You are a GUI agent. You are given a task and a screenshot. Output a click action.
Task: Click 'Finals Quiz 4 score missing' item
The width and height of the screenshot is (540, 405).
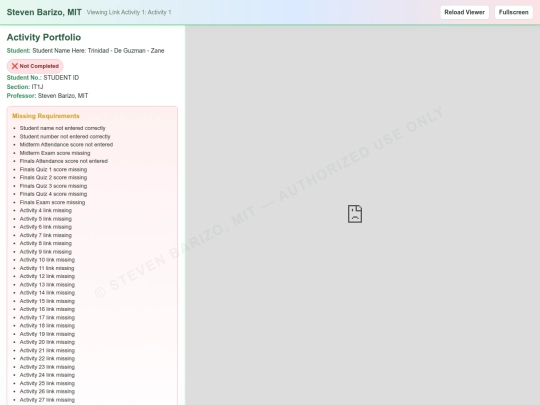click(53, 194)
